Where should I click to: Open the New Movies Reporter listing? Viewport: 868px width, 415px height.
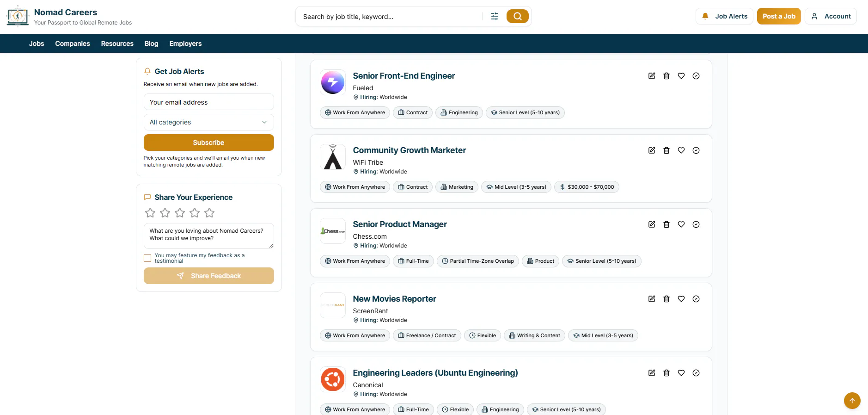pos(394,299)
